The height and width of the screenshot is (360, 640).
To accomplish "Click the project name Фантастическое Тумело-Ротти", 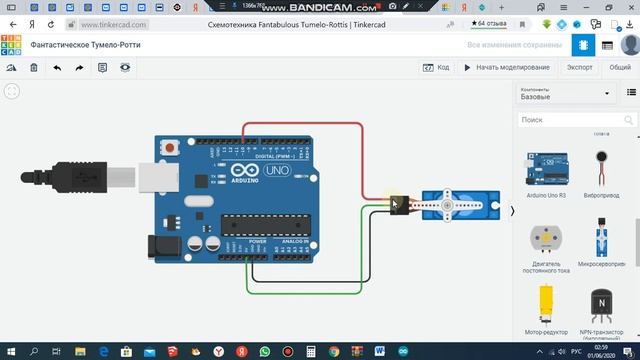I will [85, 45].
